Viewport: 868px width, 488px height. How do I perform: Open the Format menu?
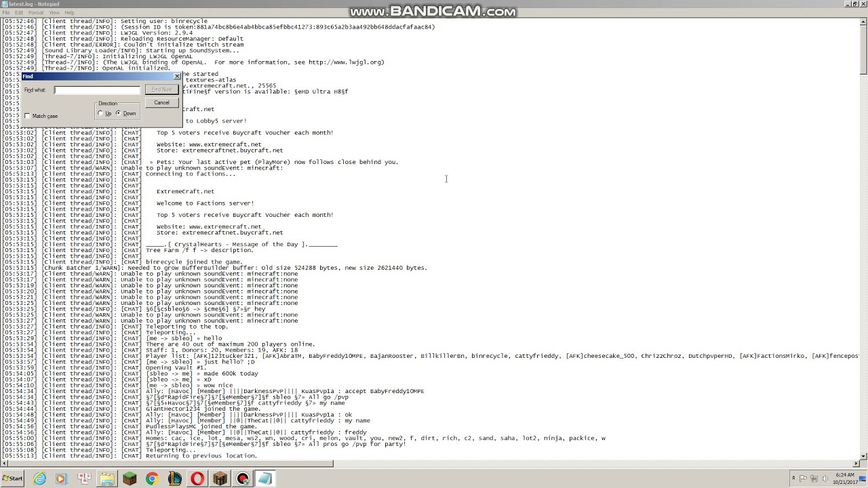(36, 12)
